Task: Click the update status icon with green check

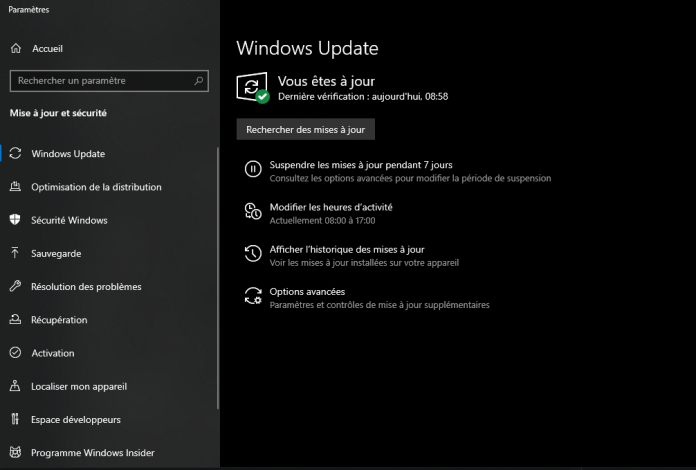Action: [253, 87]
